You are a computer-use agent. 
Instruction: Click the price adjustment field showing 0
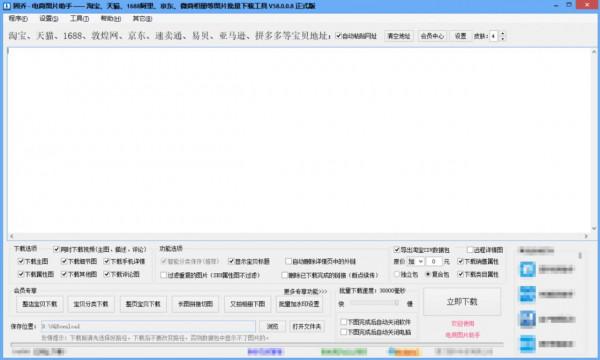tap(434, 262)
